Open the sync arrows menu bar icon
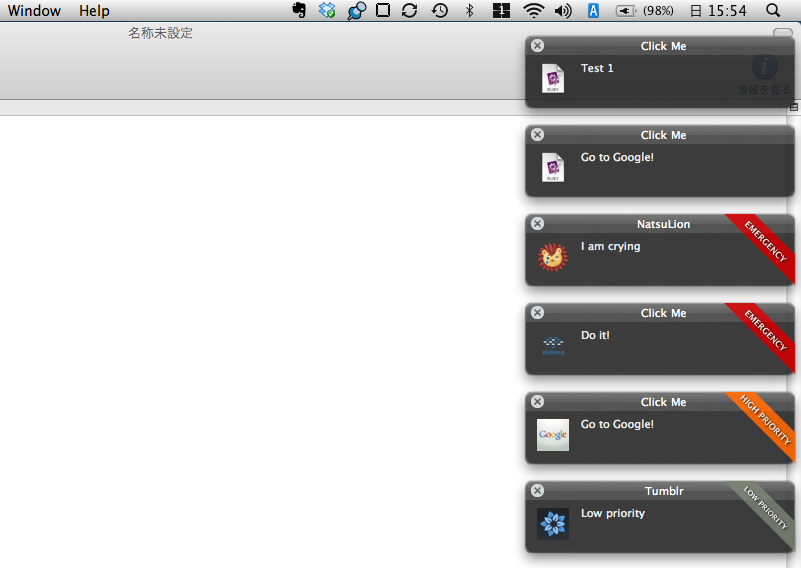The width and height of the screenshot is (801, 568). coord(410,11)
